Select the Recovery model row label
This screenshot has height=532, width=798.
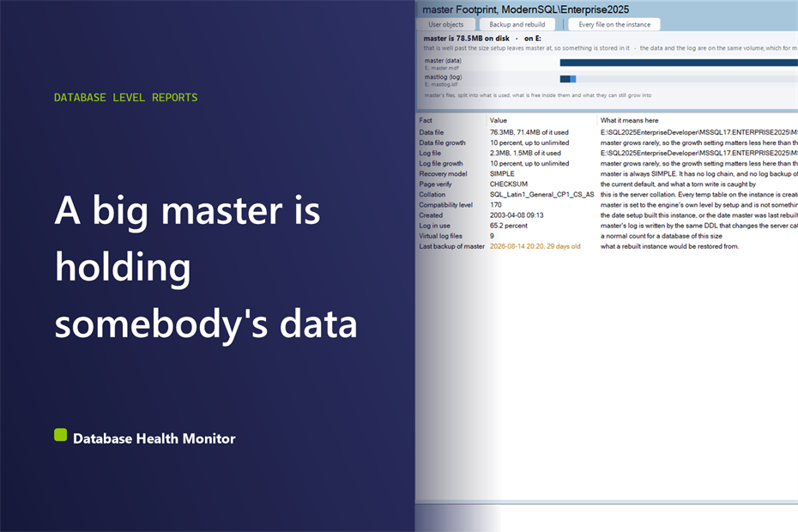pos(443,174)
